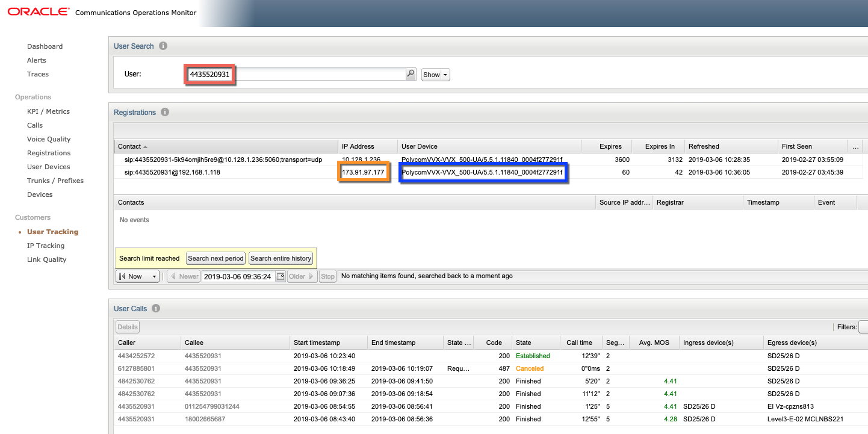The height and width of the screenshot is (434, 868).
Task: Expand the Now dropdown in paging toolbar
Action: click(154, 276)
